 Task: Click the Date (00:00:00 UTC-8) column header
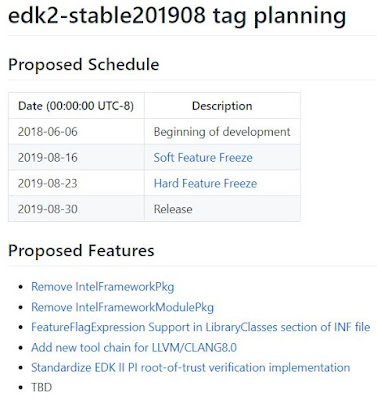tap(76, 106)
